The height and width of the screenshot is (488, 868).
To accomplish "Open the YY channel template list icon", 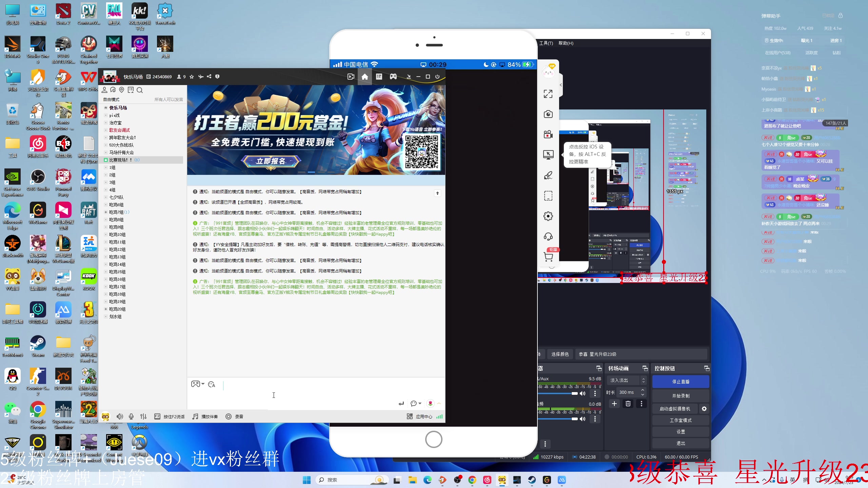I will click(x=379, y=77).
